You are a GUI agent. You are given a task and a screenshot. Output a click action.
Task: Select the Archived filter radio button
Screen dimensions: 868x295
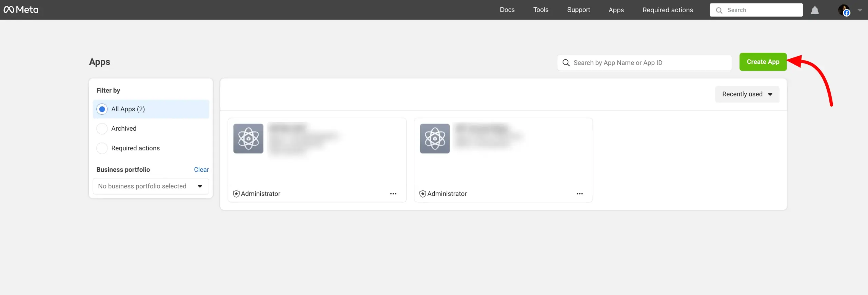click(102, 129)
